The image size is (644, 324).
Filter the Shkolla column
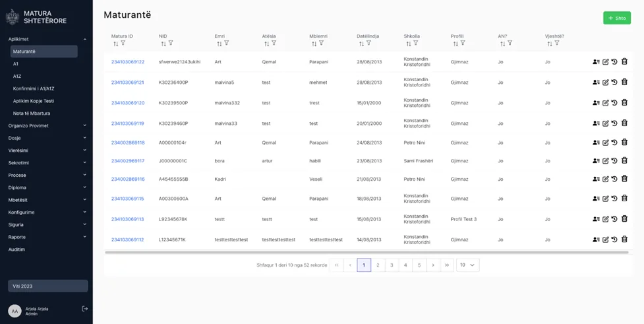click(416, 43)
